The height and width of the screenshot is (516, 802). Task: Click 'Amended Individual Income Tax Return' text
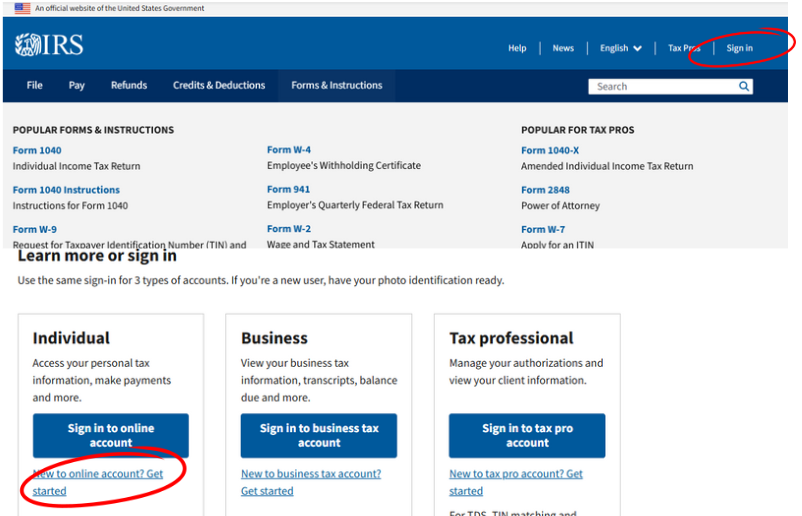pos(607,166)
